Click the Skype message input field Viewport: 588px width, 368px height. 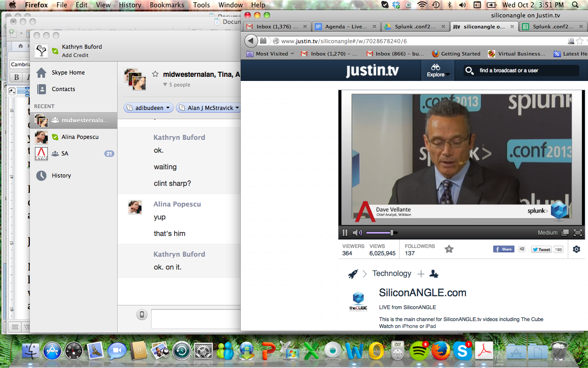tap(196, 319)
